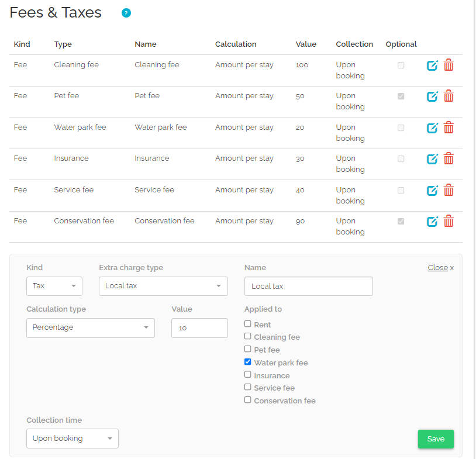The image size is (476, 459).
Task: Enable the Insurance checkbox in Applied to
Action: [x=248, y=375]
